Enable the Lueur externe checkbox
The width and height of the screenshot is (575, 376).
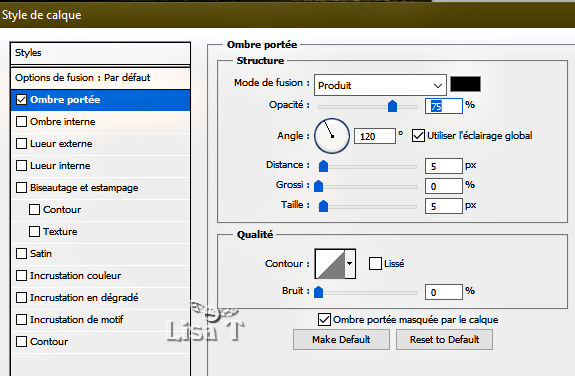(22, 144)
